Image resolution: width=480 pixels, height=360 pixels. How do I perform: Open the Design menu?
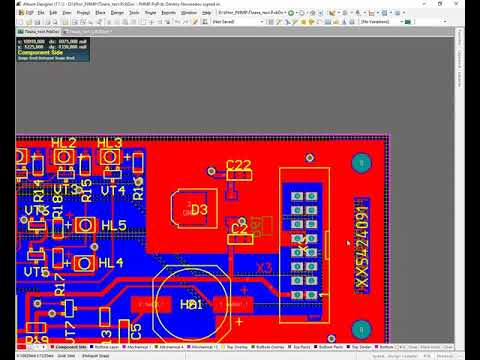click(117, 13)
